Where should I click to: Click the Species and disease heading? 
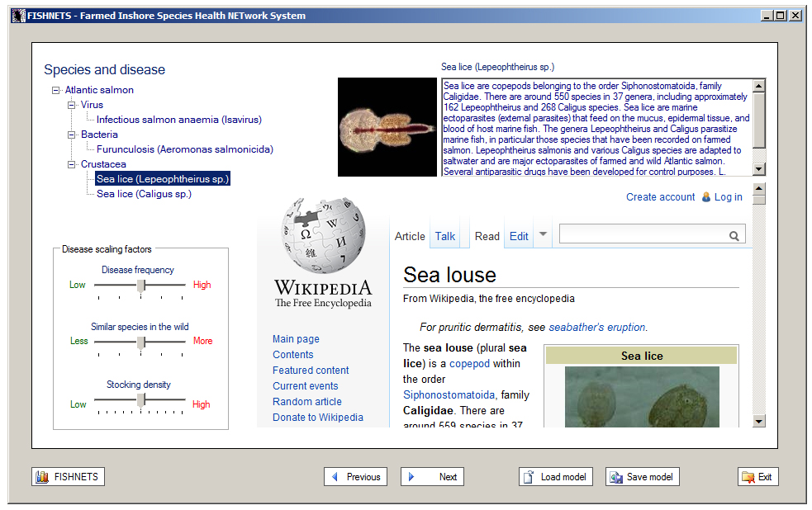pos(105,70)
